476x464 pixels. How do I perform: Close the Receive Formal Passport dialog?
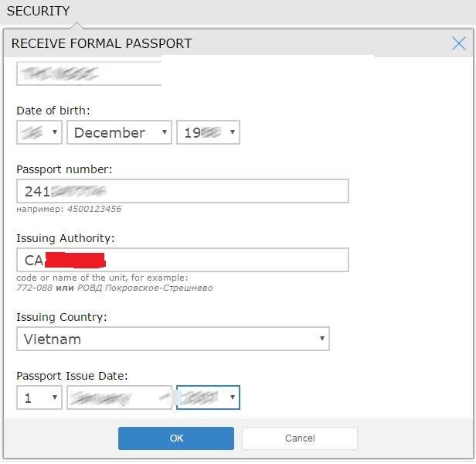tap(458, 43)
